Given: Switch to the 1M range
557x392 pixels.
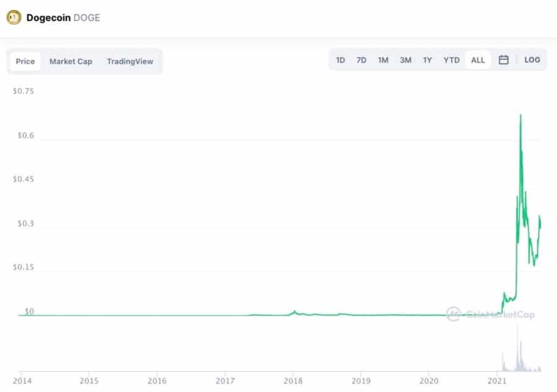Looking at the screenshot, I should tap(383, 60).
